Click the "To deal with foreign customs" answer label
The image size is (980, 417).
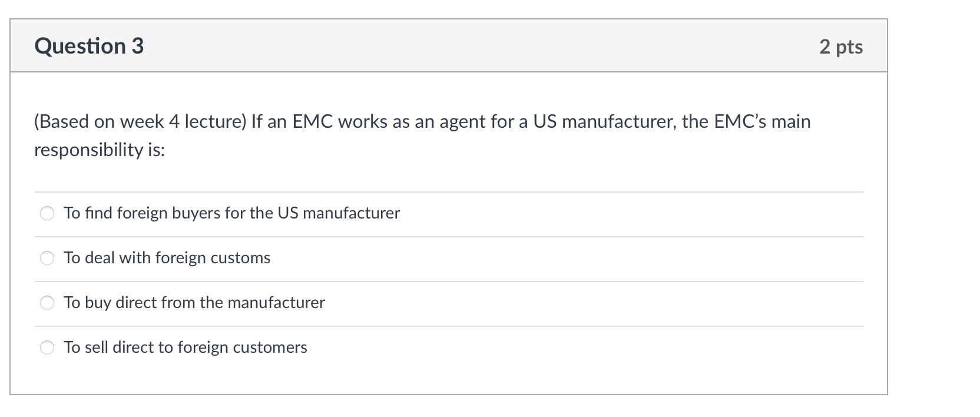click(167, 258)
